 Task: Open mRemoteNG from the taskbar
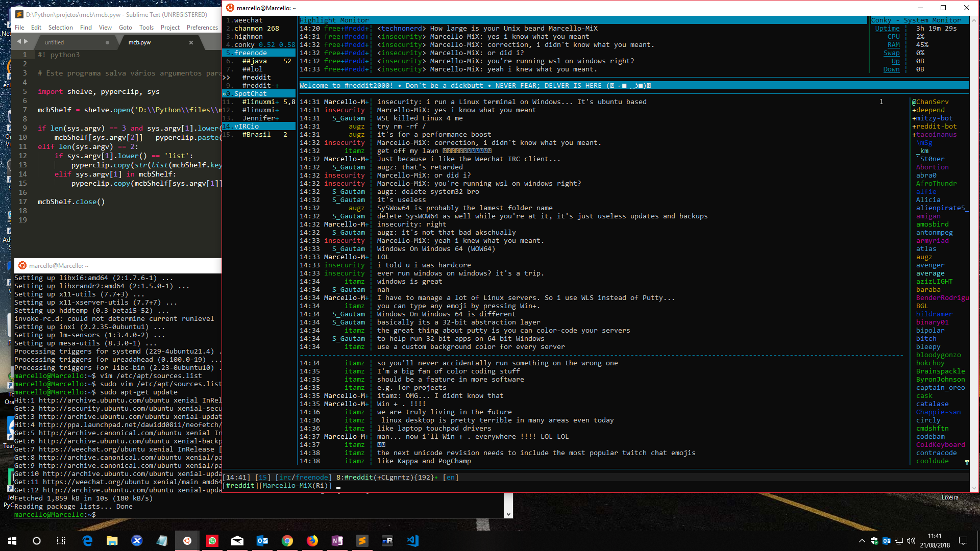[x=387, y=541]
